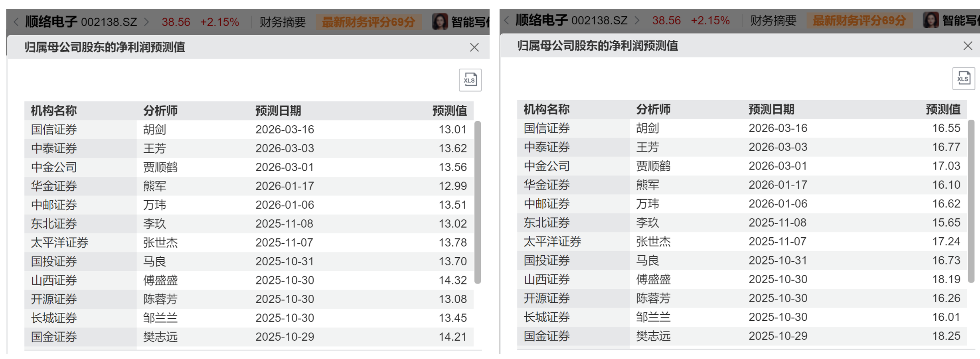Click the left table's vertical scrollbar

(478, 203)
